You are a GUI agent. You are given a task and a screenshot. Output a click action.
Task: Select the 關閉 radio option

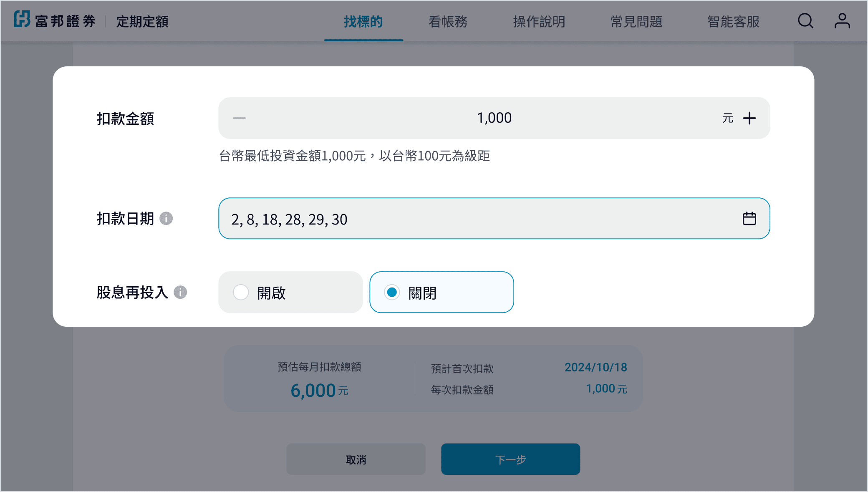point(392,292)
